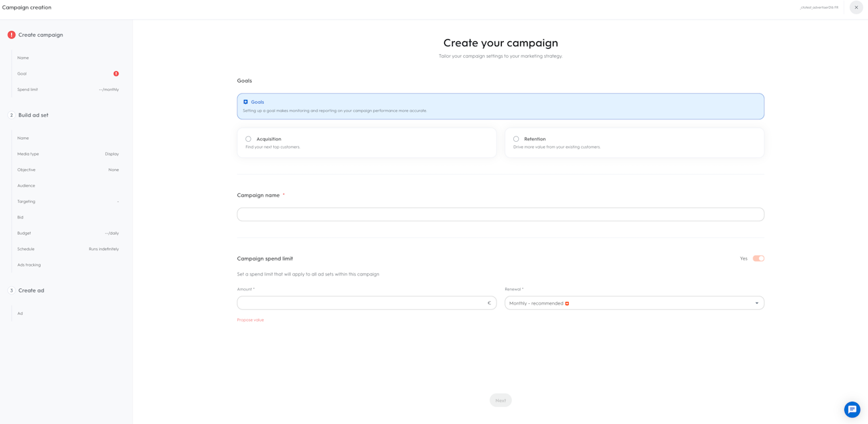Click the Goal error indicator in sidebar
868x424 pixels.
(116, 73)
